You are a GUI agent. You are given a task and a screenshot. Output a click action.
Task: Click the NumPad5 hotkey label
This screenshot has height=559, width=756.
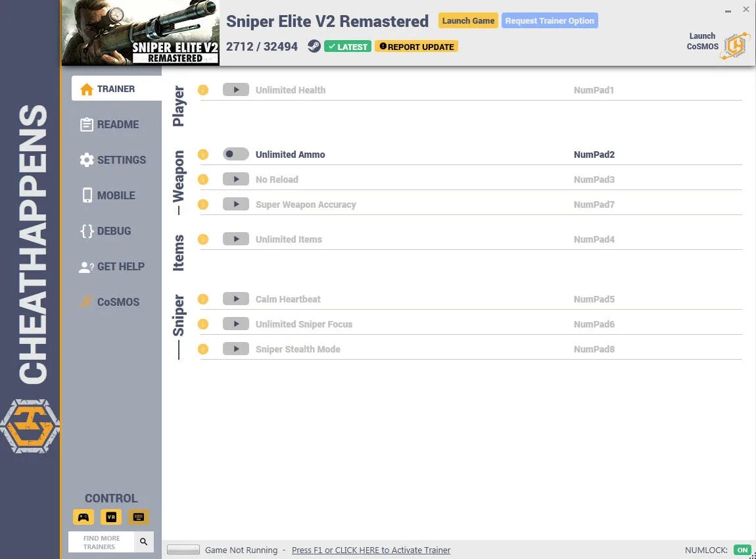tap(594, 299)
